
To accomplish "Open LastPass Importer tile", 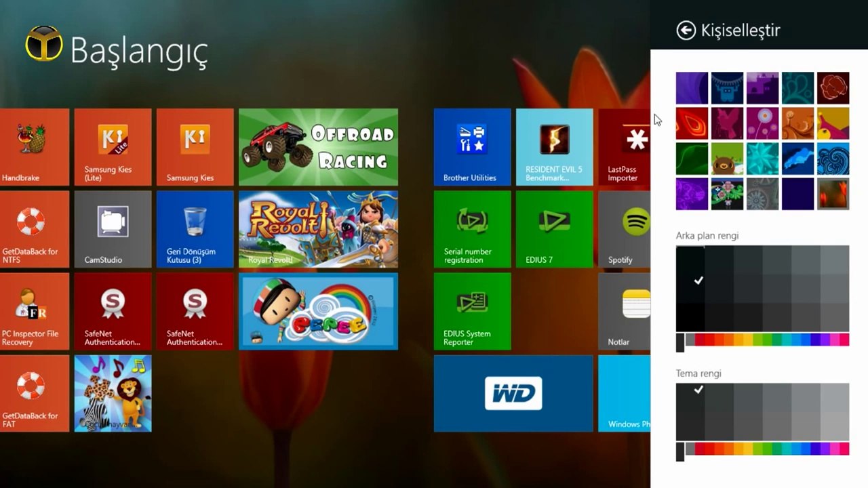I will [624, 147].
